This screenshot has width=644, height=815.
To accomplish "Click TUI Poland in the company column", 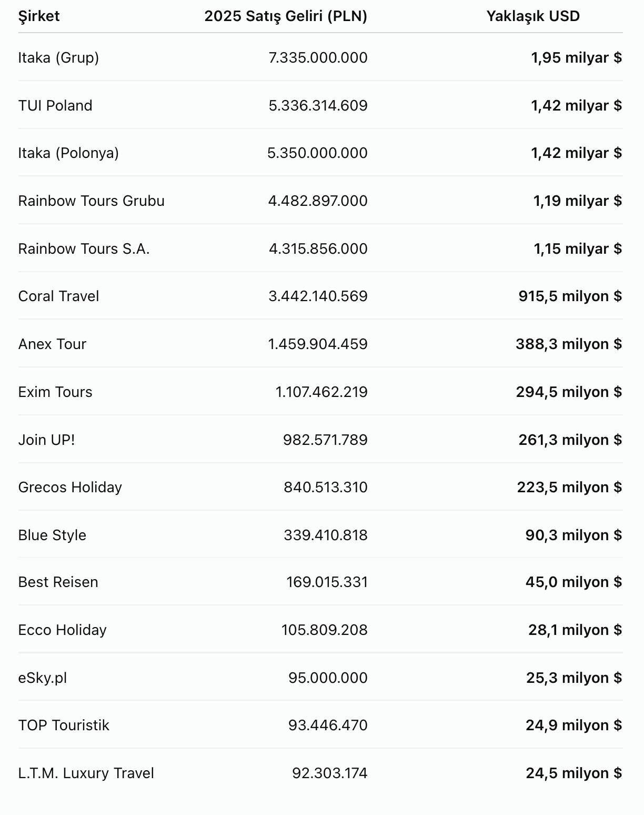I will tap(55, 105).
